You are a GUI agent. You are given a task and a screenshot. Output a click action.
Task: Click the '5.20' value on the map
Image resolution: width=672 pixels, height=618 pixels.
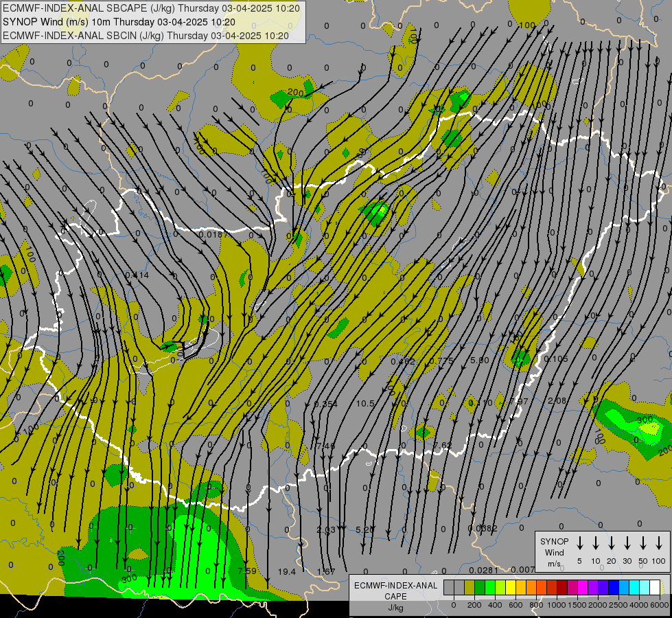coord(365,529)
